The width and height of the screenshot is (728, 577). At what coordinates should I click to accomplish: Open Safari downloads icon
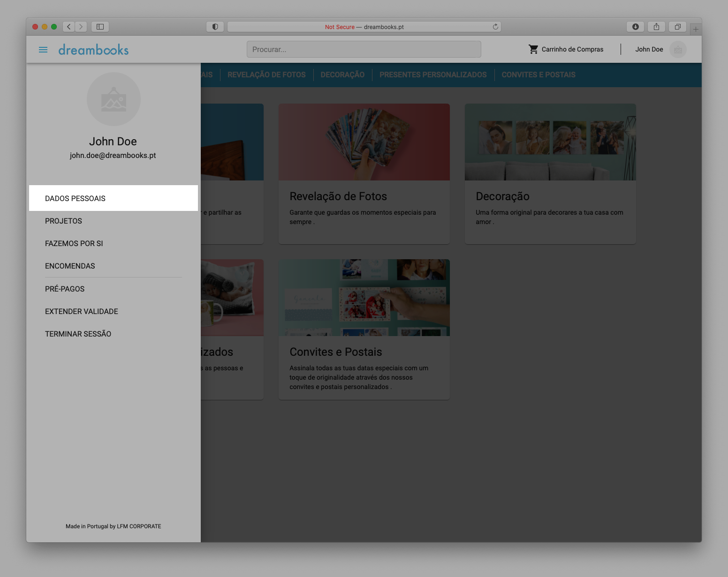[x=635, y=27]
